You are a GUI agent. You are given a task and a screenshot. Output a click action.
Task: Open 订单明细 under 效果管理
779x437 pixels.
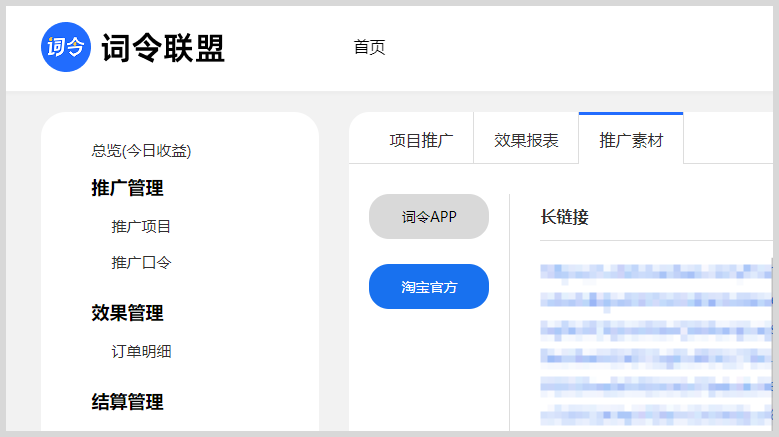point(141,351)
